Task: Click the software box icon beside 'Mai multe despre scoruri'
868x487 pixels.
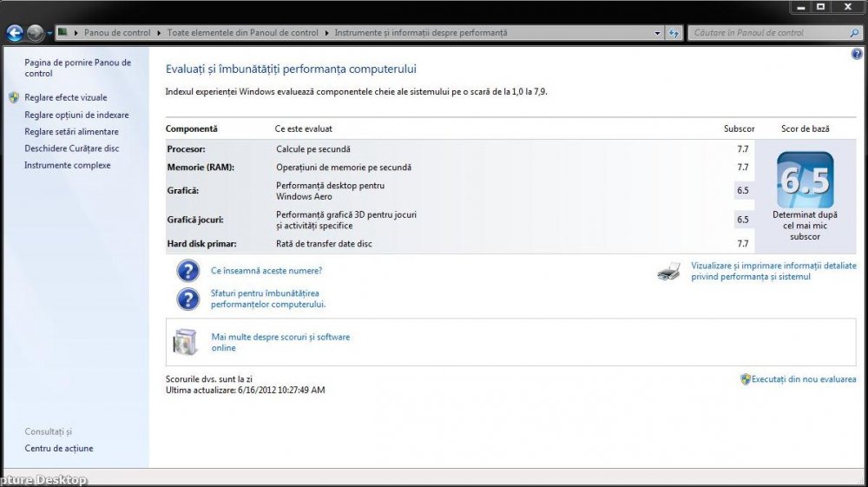Action: (x=185, y=341)
